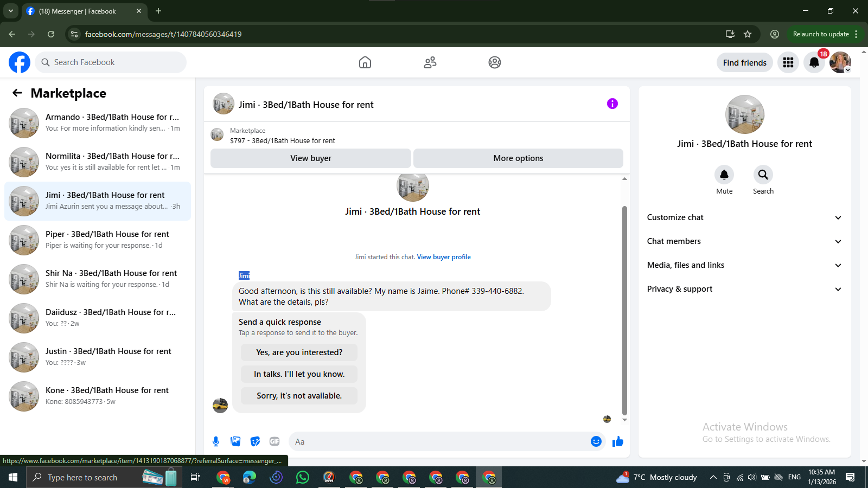This screenshot has width=868, height=488.
Task: Open the View buyer profile link
Action: [x=444, y=257]
